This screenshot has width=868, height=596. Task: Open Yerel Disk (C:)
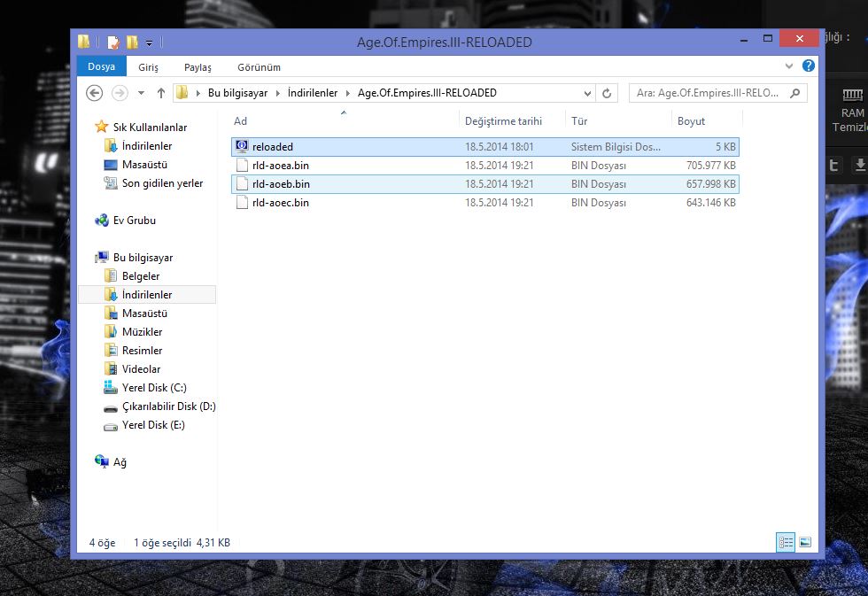click(154, 388)
